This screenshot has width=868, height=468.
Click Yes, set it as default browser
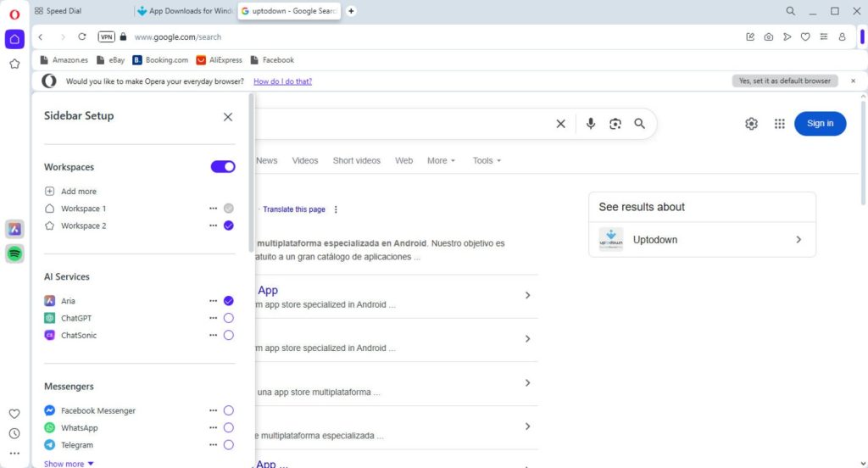[784, 81]
